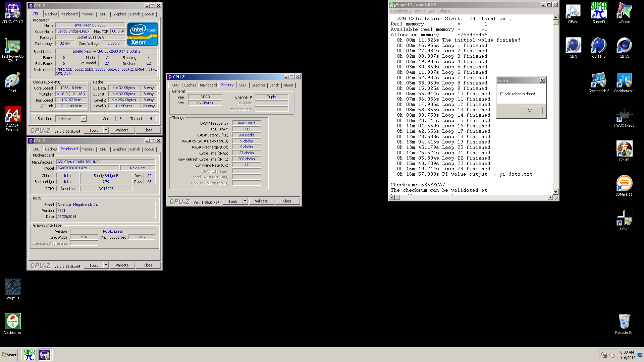
Task: Click the CPU-Z taskbar button
Action: [x=45, y=355]
